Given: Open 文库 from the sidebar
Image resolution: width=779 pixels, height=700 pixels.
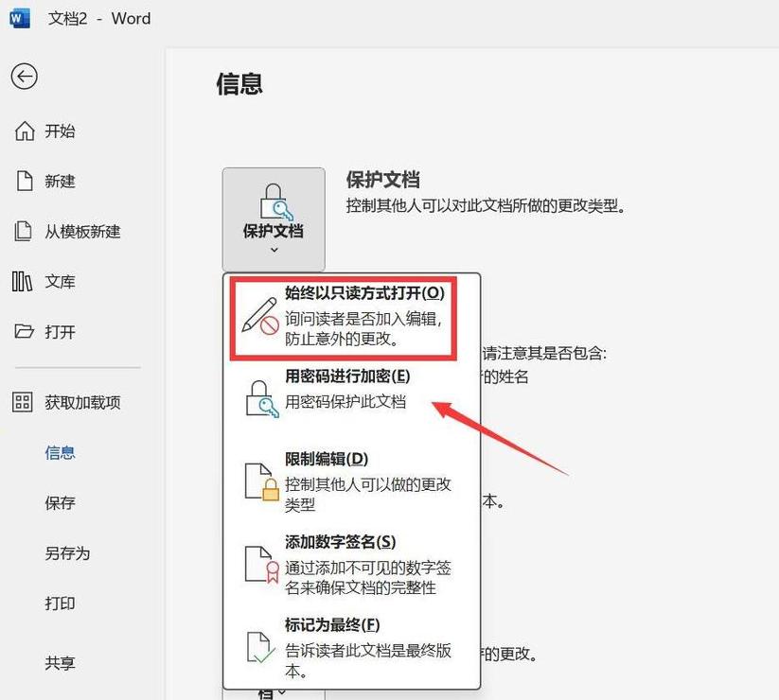Looking at the screenshot, I should [61, 282].
